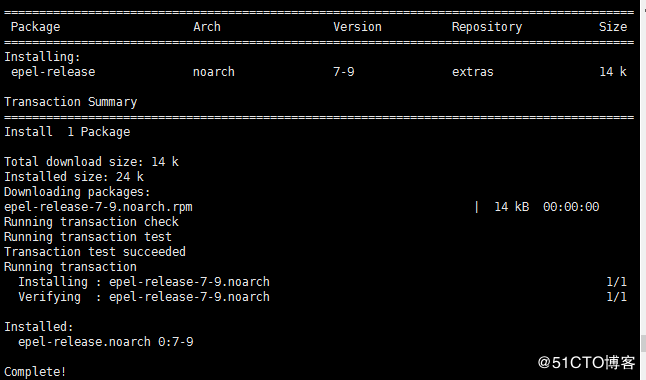Viewport: 646px width, 380px height.
Task: Click the epel-release.noarch 0:7-9 line
Action: (x=105, y=342)
